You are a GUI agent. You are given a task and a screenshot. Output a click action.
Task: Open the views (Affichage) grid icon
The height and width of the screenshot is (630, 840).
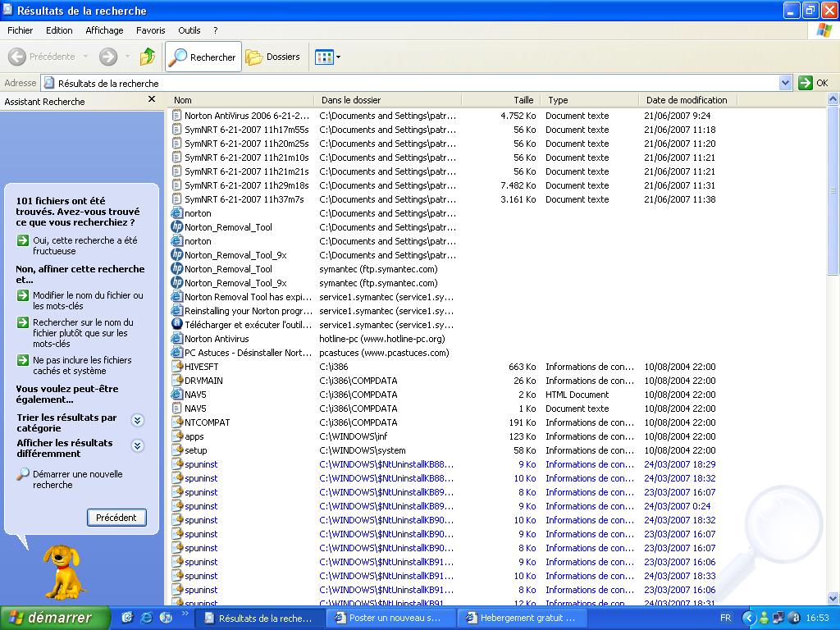pos(324,57)
